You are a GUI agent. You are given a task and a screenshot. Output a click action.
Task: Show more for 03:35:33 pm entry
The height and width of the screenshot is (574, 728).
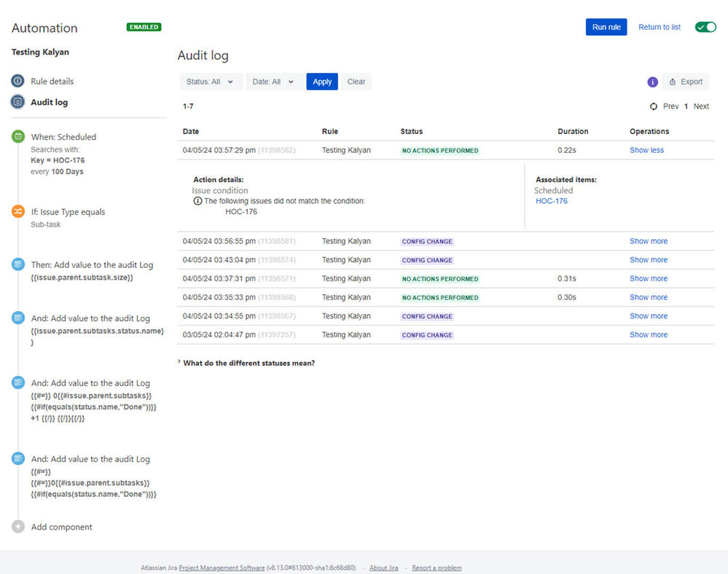[648, 297]
